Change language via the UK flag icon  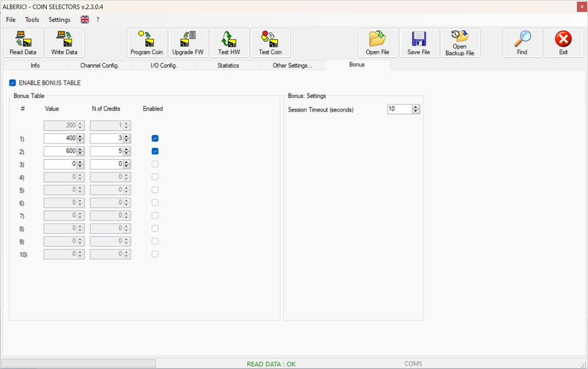pos(85,20)
